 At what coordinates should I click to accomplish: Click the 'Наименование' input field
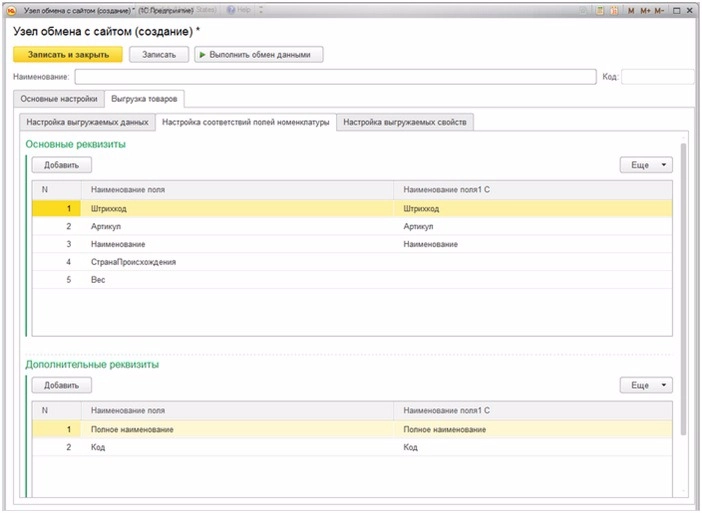[x=335, y=77]
